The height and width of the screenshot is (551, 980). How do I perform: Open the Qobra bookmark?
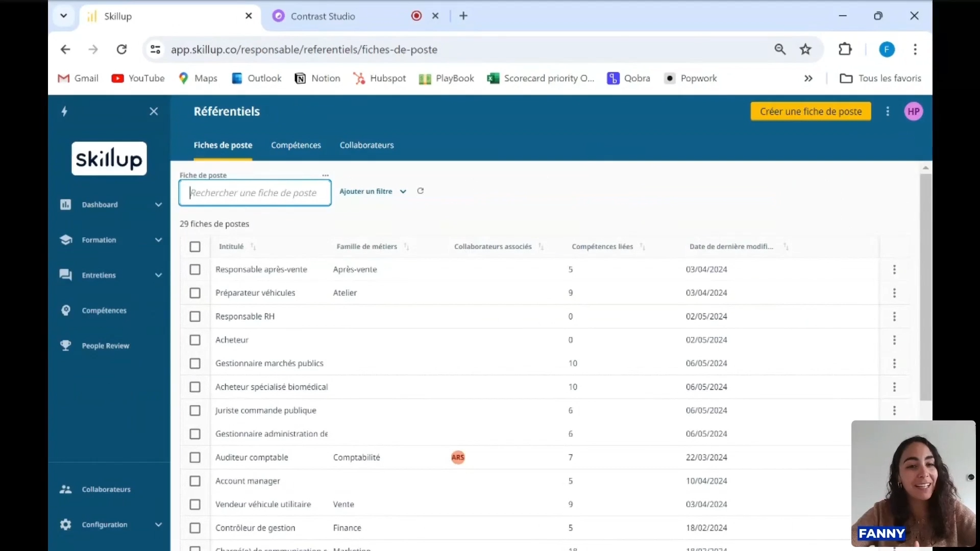pyautogui.click(x=628, y=78)
